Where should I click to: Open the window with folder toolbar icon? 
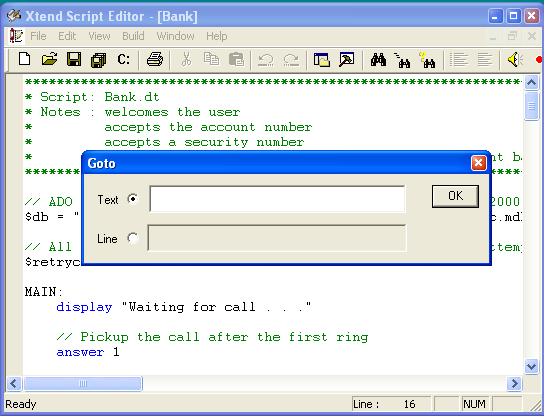tap(322, 59)
